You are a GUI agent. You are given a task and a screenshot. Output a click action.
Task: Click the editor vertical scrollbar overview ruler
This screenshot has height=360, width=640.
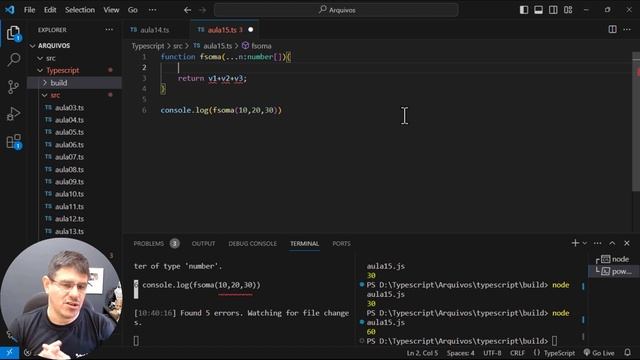[636, 122]
